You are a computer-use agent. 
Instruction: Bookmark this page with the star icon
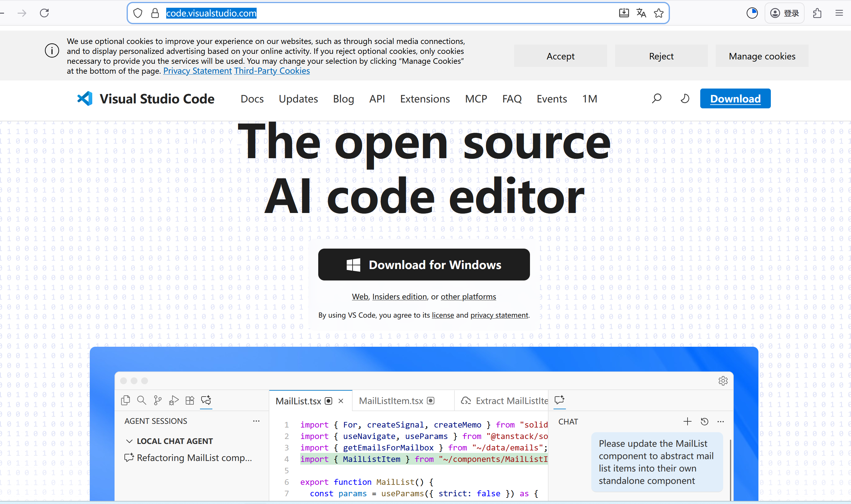click(659, 13)
